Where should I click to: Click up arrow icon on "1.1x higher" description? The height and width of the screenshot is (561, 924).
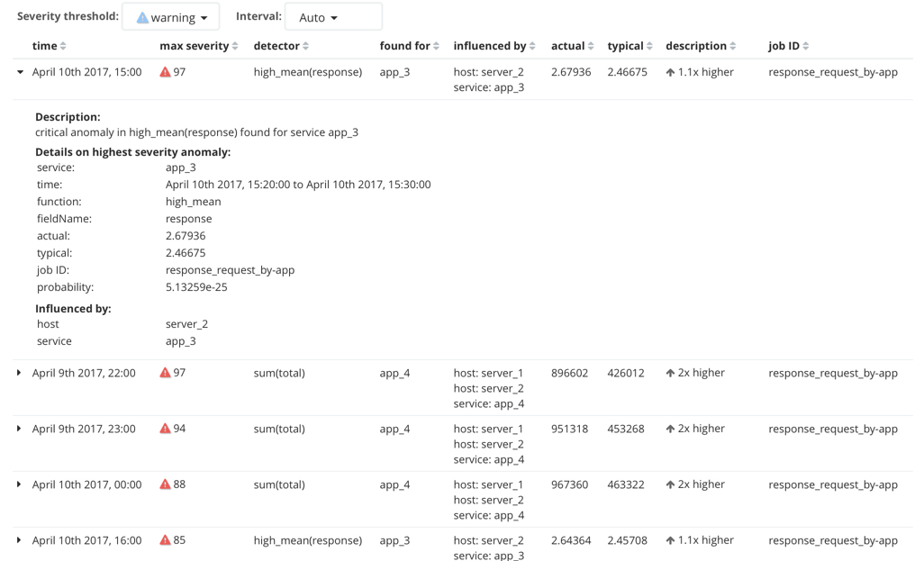[668, 72]
